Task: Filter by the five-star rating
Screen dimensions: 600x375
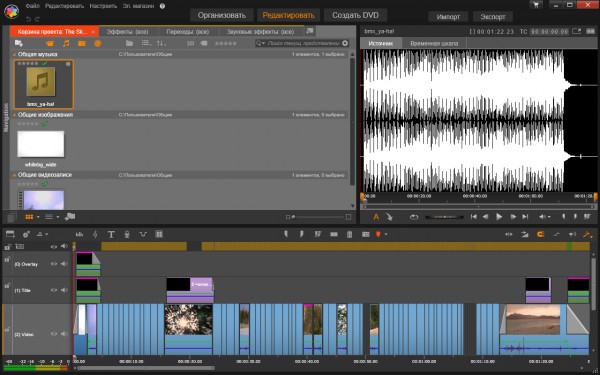Action: point(225,44)
